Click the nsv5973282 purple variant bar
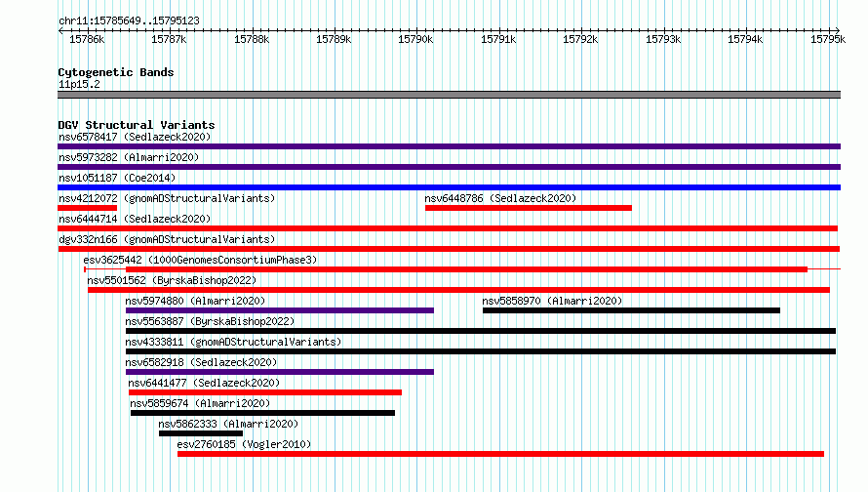The height and width of the screenshot is (492, 868). click(x=449, y=167)
